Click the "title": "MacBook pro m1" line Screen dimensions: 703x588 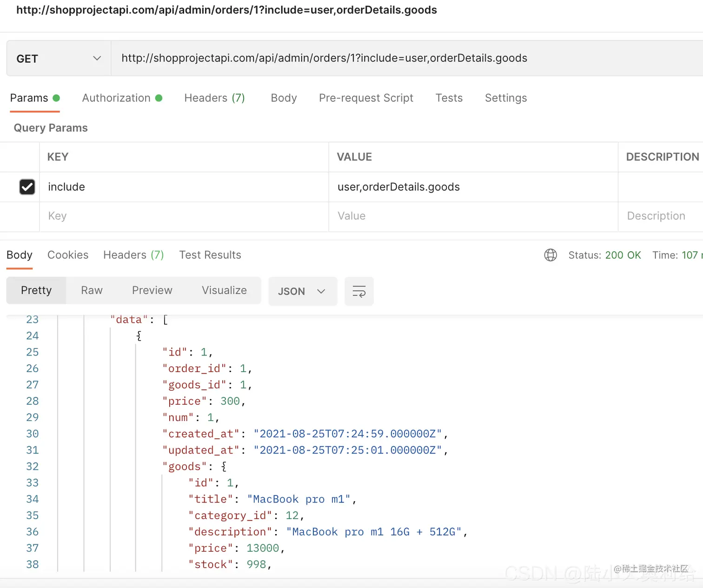pyautogui.click(x=272, y=499)
